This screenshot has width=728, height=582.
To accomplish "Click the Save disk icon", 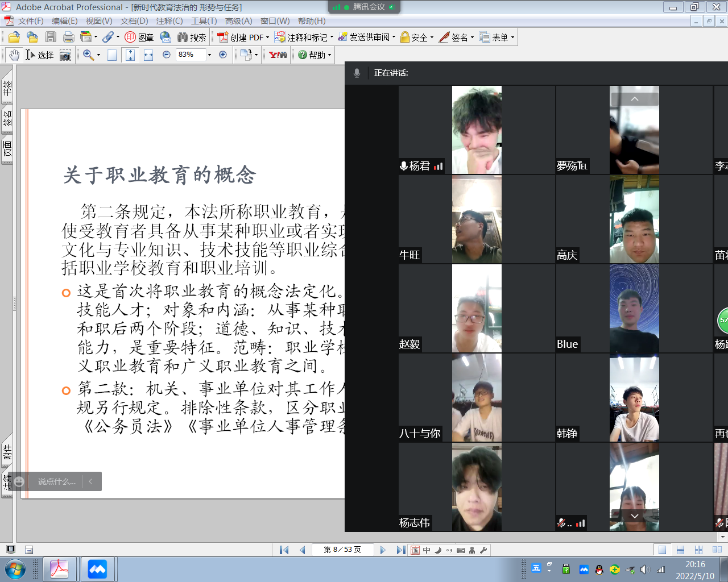I will [51, 38].
